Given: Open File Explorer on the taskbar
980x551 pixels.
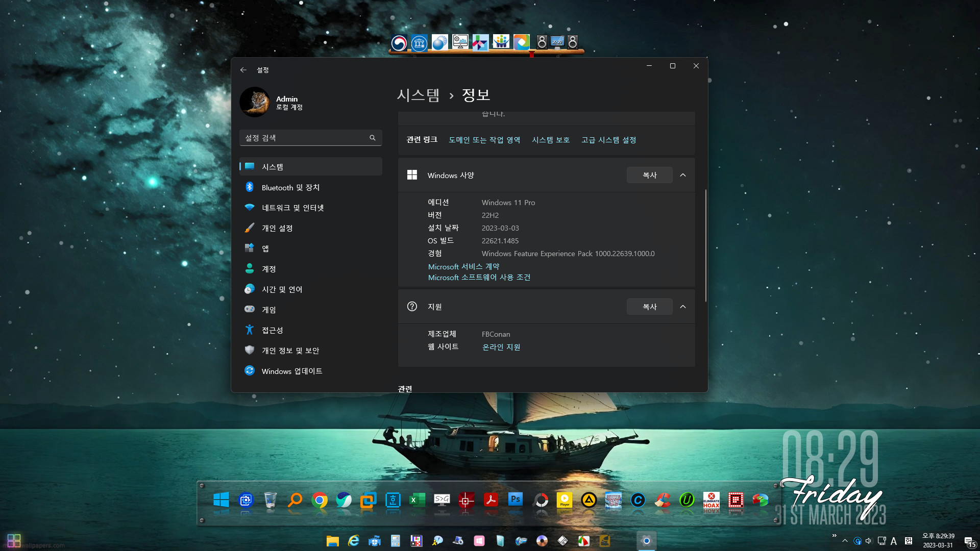Looking at the screenshot, I should pos(333,541).
